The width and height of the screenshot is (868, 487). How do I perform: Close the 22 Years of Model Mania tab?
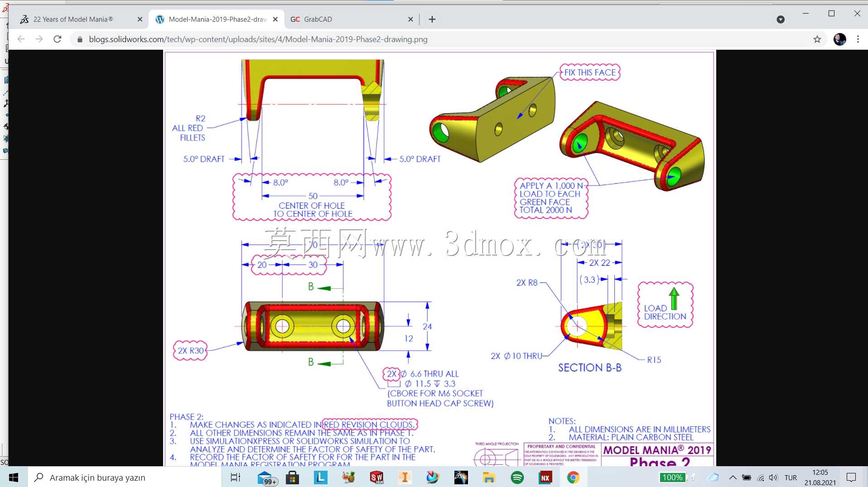pos(140,19)
